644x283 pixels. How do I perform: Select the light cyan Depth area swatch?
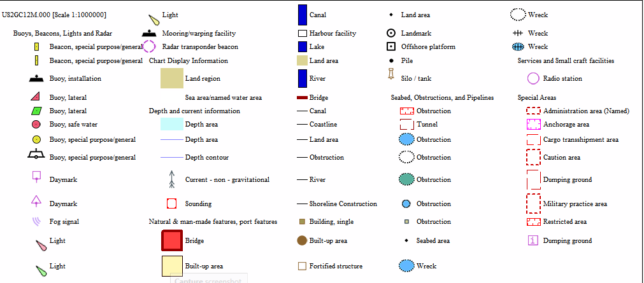tap(171, 124)
